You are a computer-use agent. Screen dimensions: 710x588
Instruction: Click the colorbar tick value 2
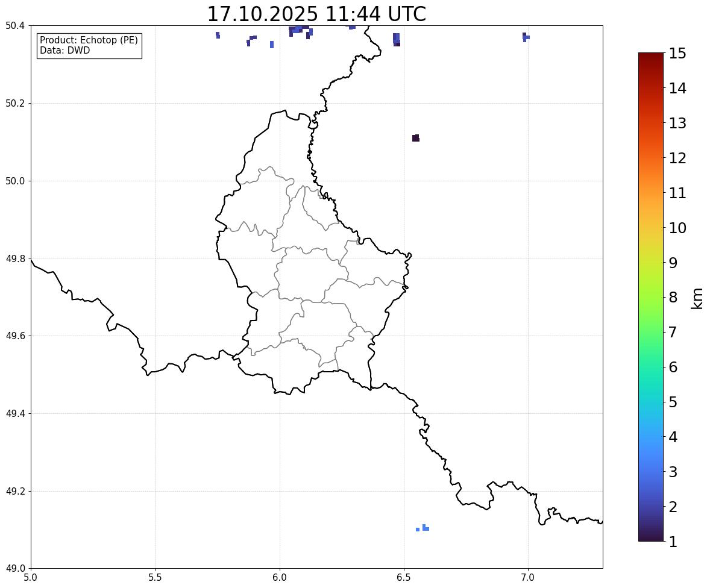pos(673,507)
